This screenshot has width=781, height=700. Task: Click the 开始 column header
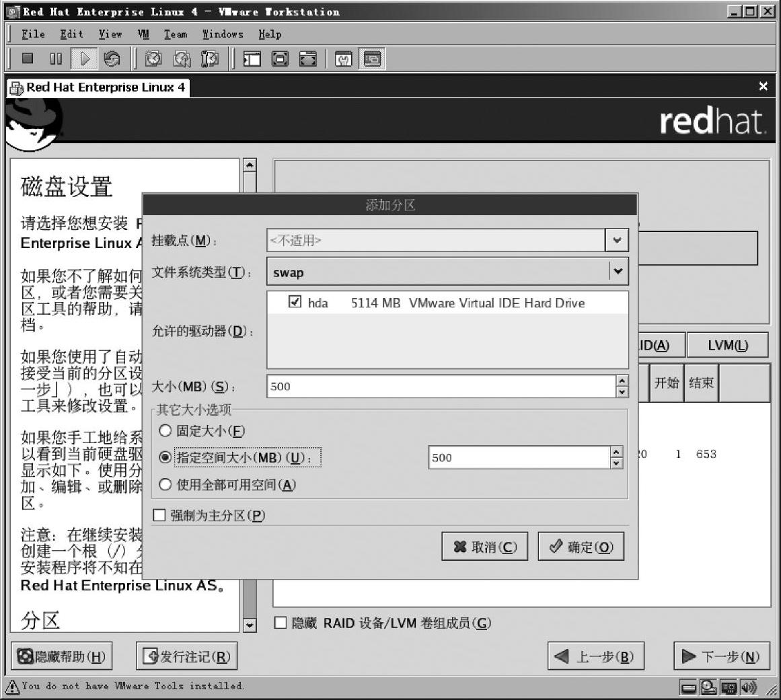pos(667,383)
